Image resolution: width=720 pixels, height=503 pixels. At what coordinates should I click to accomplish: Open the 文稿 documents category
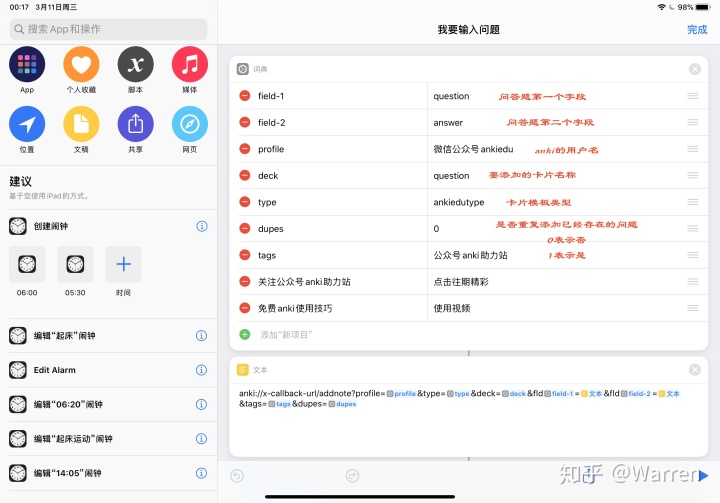coord(81,124)
